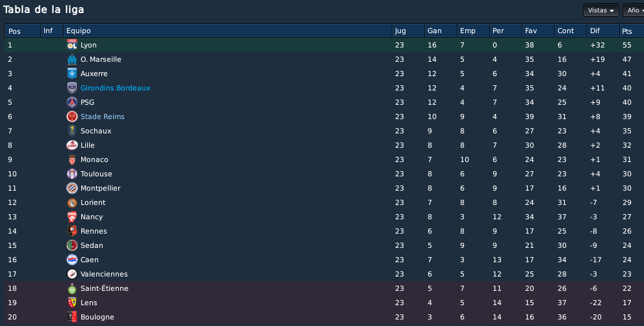The image size is (644, 326).
Task: Click the Stade Reims crest icon
Action: tap(72, 116)
